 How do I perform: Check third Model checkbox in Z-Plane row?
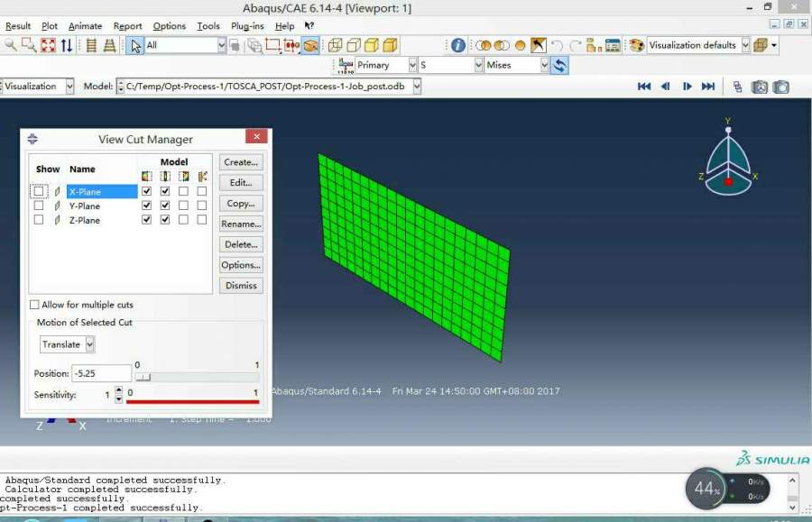point(183,219)
